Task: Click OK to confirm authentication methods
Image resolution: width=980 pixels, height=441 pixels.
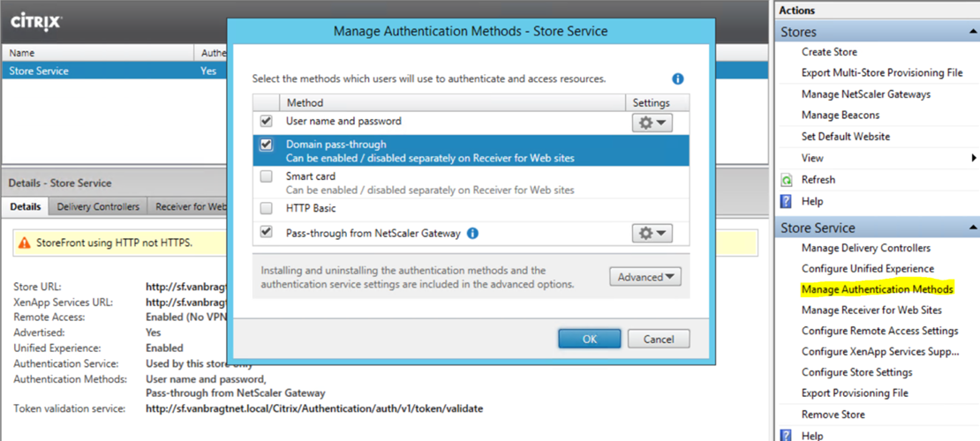Action: pyautogui.click(x=589, y=339)
